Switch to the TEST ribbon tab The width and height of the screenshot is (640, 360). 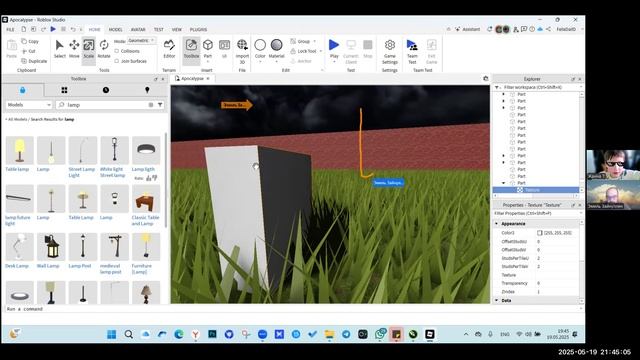pos(158,29)
